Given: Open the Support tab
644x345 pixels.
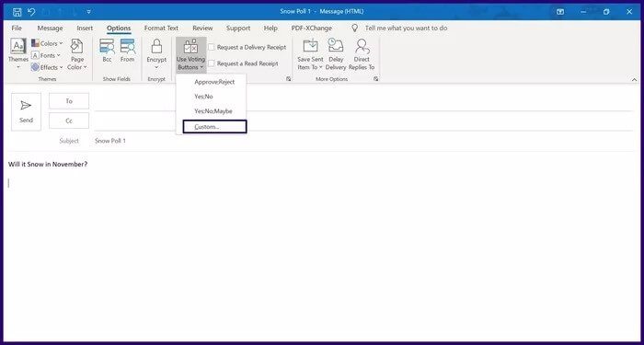Looking at the screenshot, I should pyautogui.click(x=238, y=28).
